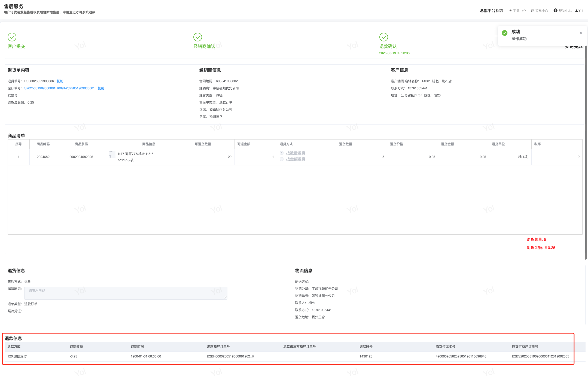Open the original order number link
Screen dimensions: 588x376
59,88
